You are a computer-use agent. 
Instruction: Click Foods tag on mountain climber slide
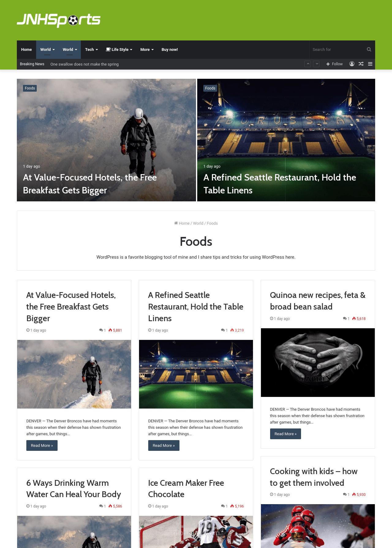30,88
